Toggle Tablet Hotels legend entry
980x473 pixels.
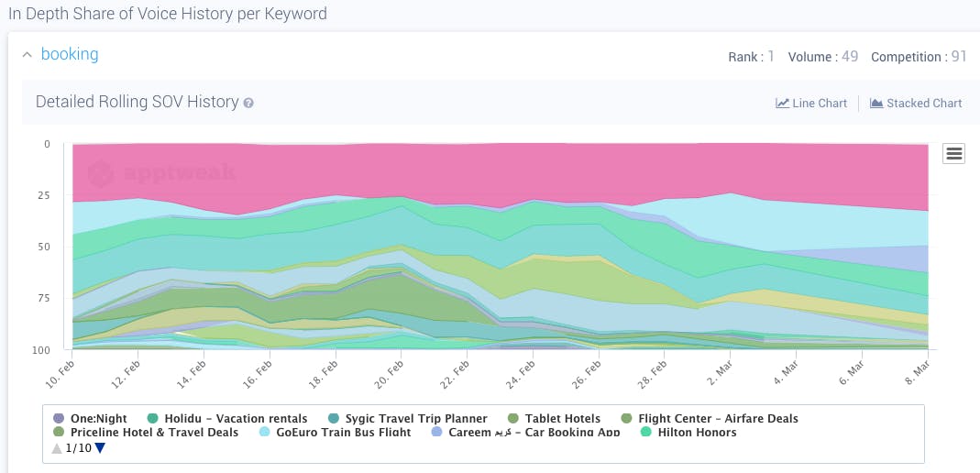click(x=562, y=419)
